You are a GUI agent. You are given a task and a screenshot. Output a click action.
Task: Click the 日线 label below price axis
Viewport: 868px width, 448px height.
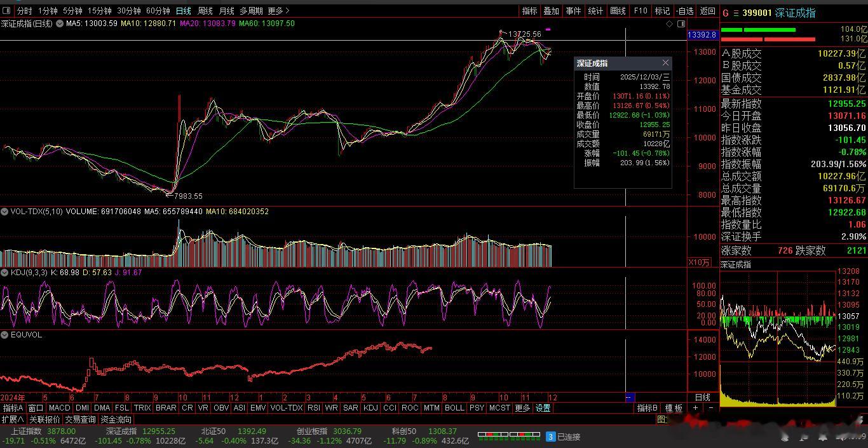click(702, 397)
